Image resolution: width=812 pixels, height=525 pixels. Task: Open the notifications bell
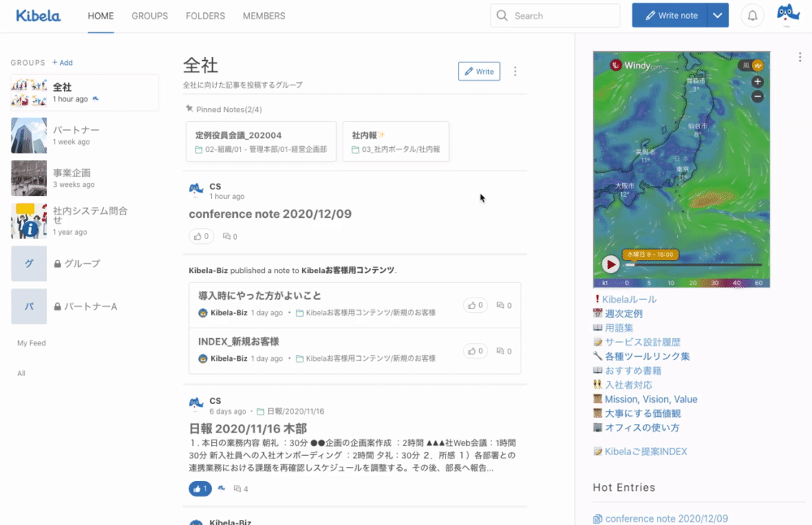tap(753, 15)
